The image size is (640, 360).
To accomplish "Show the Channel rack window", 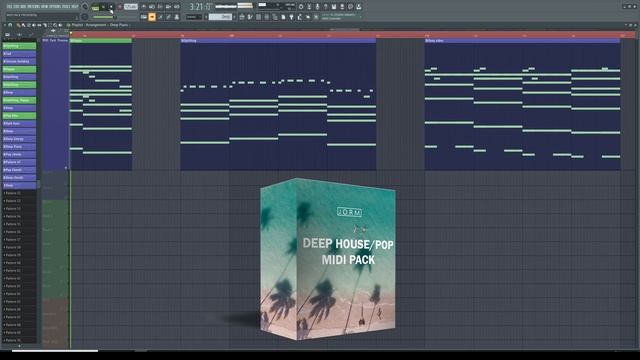I will 258,17.
